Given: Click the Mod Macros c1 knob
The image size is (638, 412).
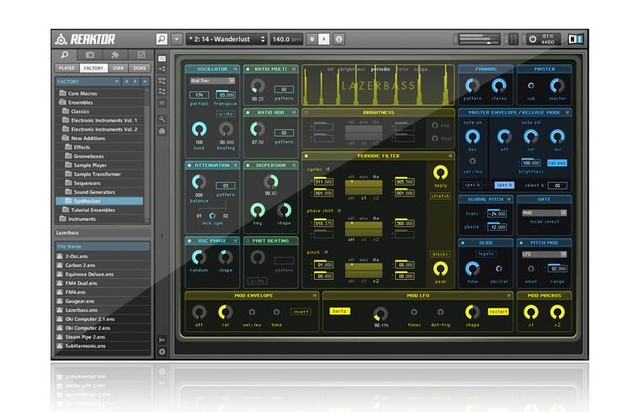Looking at the screenshot, I should [x=531, y=312].
